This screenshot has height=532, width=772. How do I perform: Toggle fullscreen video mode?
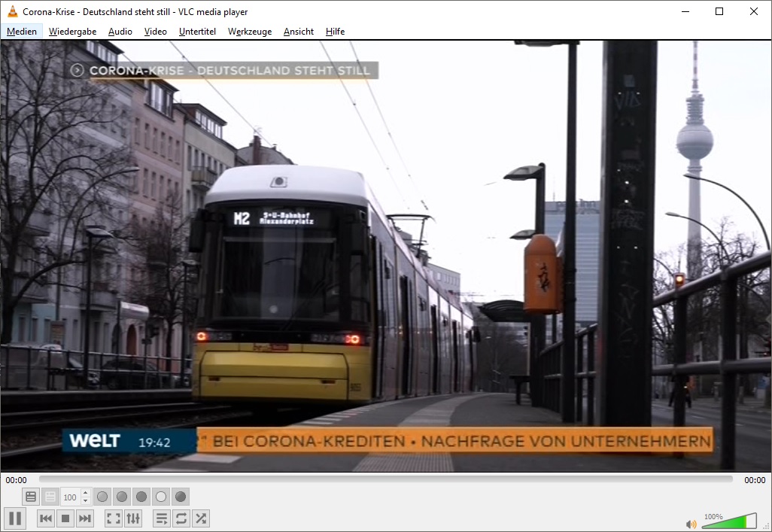[x=114, y=518]
